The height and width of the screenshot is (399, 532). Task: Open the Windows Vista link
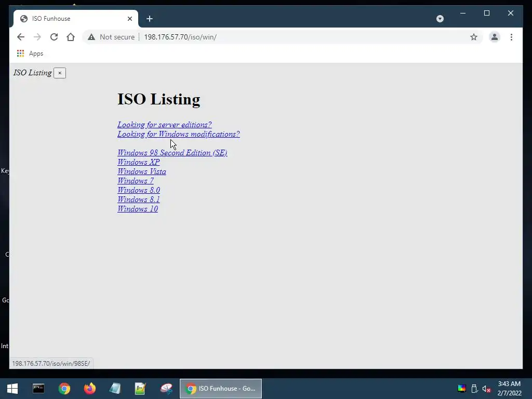(141, 171)
